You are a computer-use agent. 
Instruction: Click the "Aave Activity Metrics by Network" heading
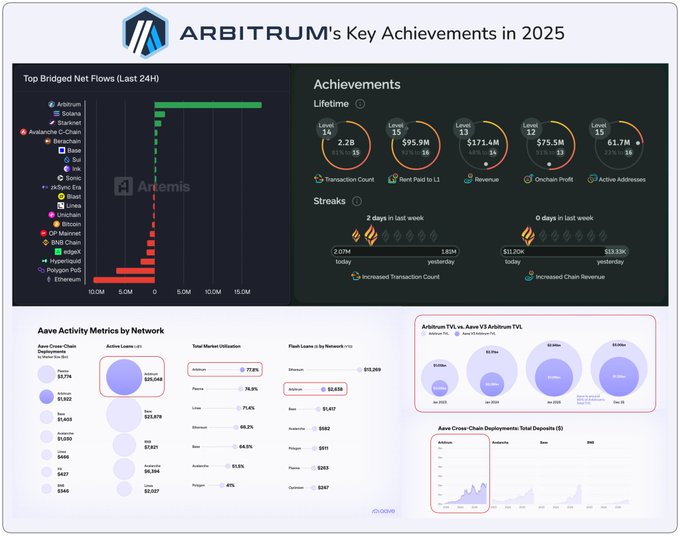(x=101, y=330)
